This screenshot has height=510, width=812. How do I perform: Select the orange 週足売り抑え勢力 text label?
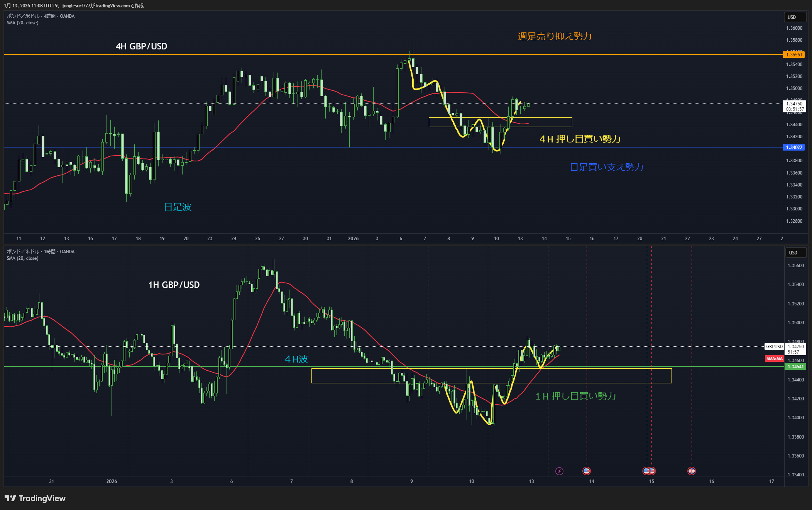pos(555,36)
